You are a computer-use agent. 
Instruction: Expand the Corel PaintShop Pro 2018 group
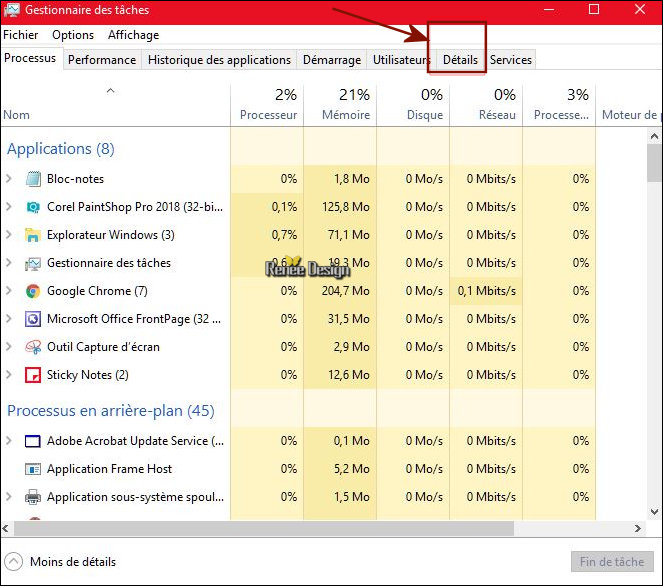click(8, 207)
